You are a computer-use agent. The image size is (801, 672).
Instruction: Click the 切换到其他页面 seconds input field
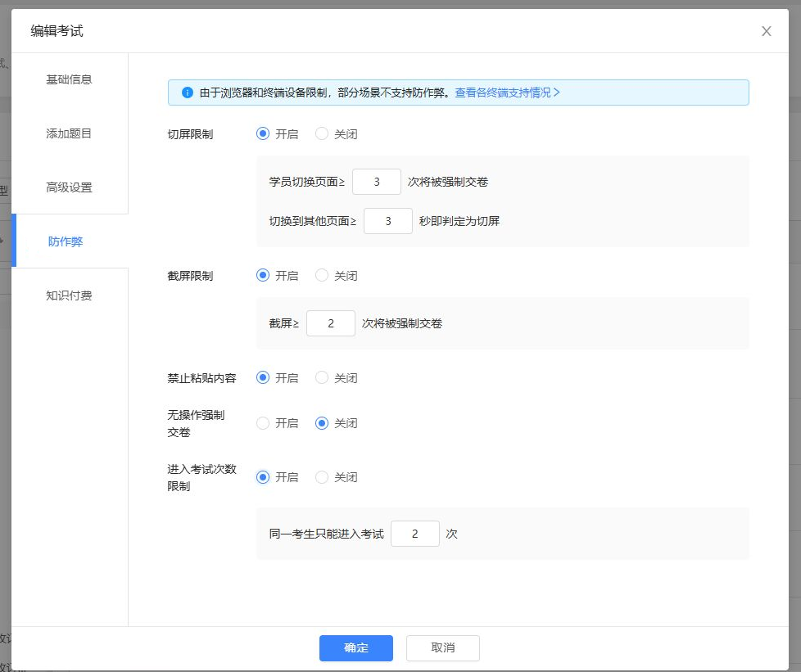387,221
